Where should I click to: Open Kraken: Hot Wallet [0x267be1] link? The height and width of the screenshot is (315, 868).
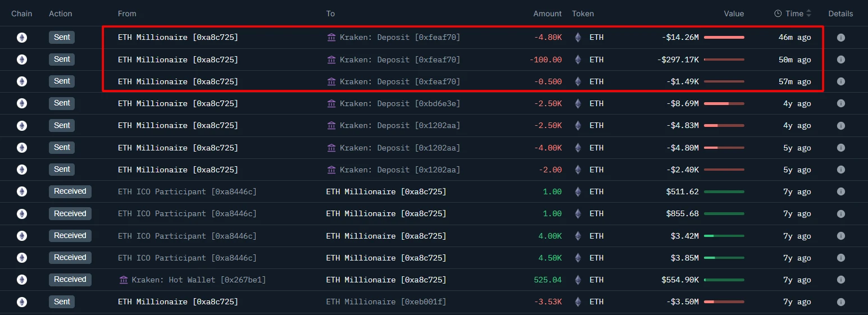click(198, 280)
